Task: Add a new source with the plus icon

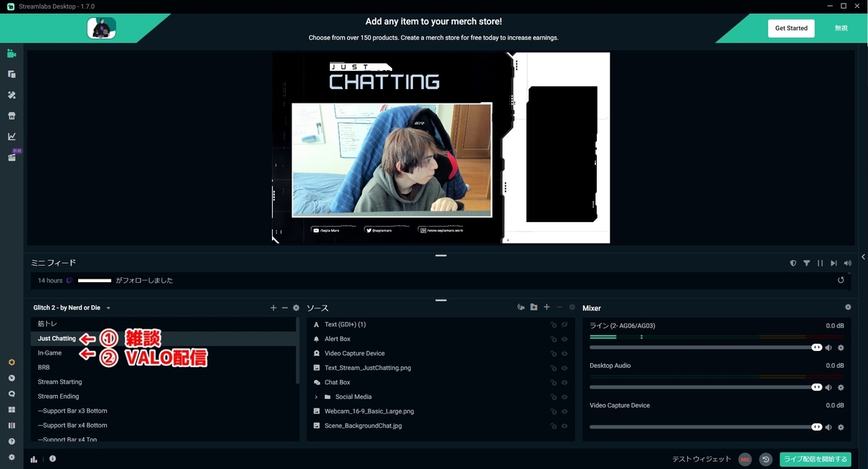Action: 547,308
